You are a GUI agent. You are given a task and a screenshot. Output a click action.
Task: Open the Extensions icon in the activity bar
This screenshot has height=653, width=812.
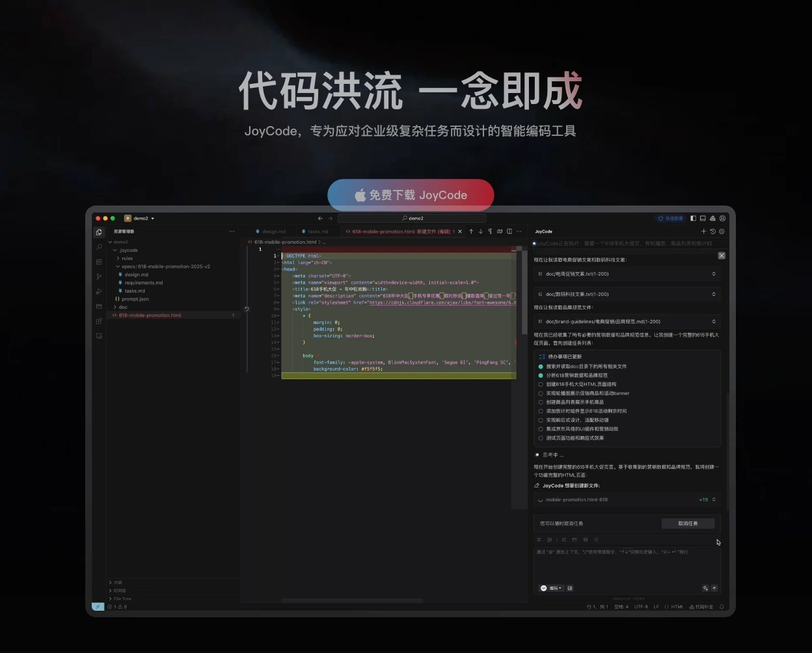[99, 321]
